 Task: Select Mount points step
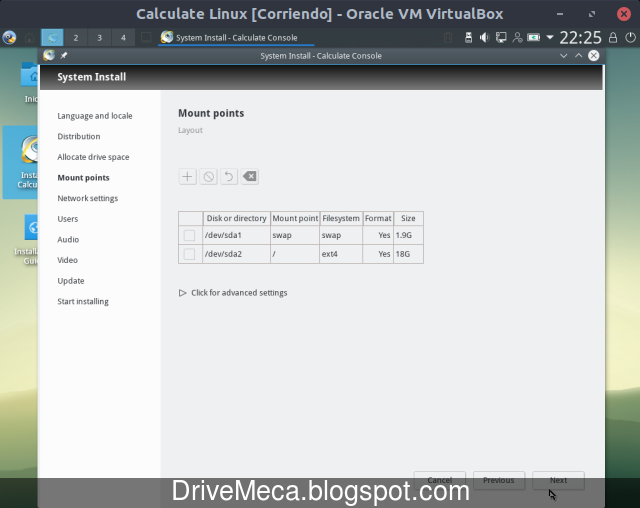83,177
